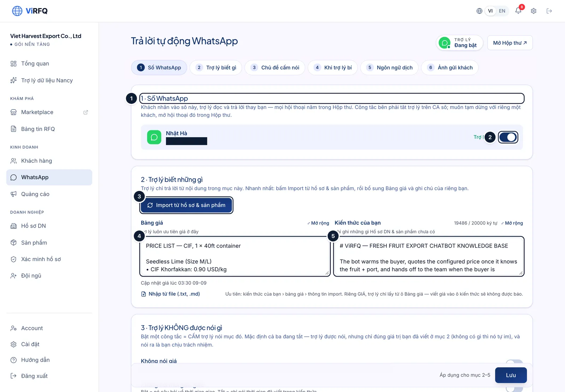This screenshot has height=392, width=565.
Task: Toggle assistant switch for Nhật Hà
Action: [x=508, y=137]
